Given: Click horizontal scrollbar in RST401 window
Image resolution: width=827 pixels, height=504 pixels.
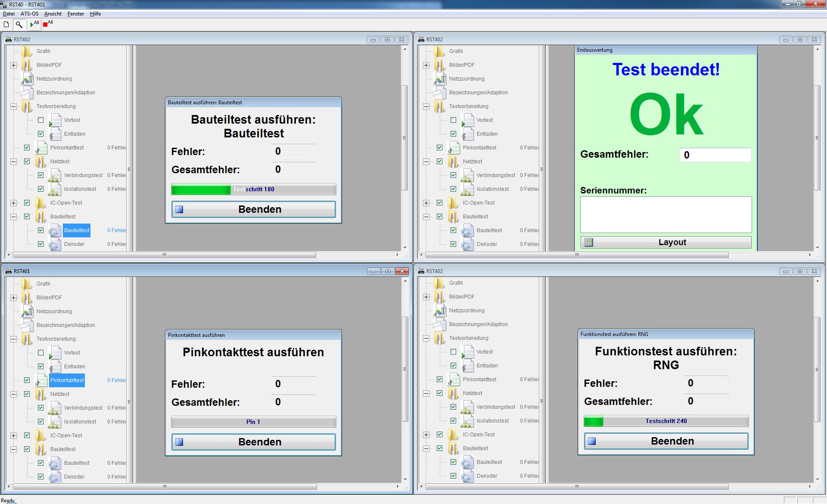Looking at the screenshot, I should pos(165,486).
